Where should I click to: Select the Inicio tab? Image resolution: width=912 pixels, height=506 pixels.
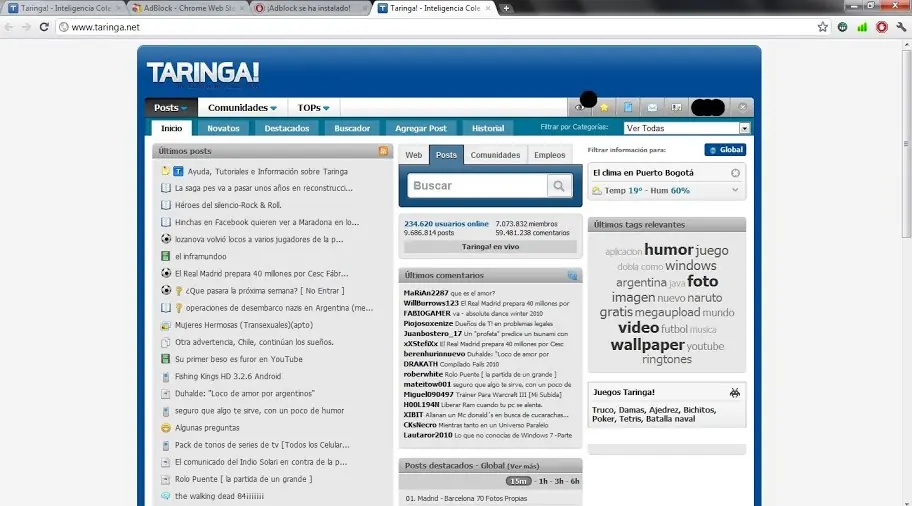coord(172,129)
